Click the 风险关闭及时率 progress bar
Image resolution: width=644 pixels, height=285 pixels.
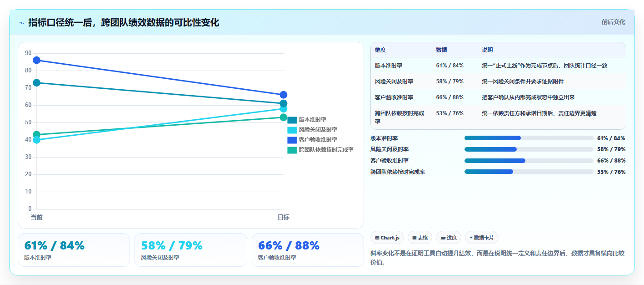click(529, 149)
